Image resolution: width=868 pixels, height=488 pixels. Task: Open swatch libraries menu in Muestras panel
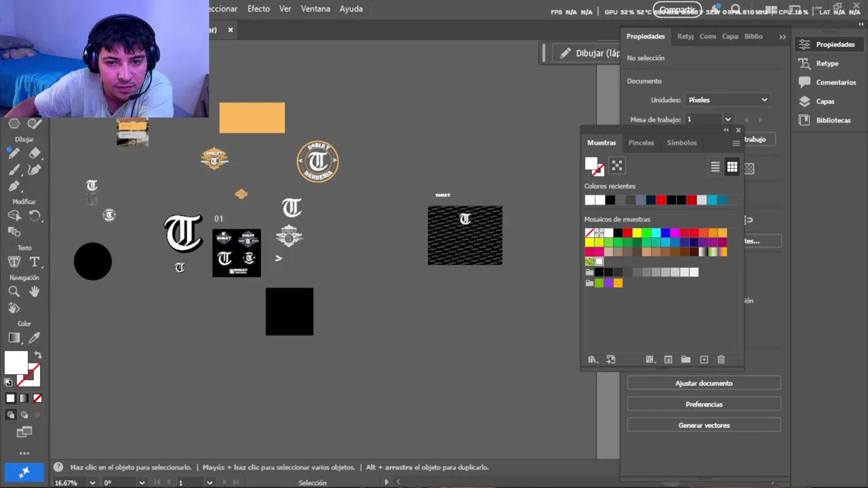click(592, 360)
